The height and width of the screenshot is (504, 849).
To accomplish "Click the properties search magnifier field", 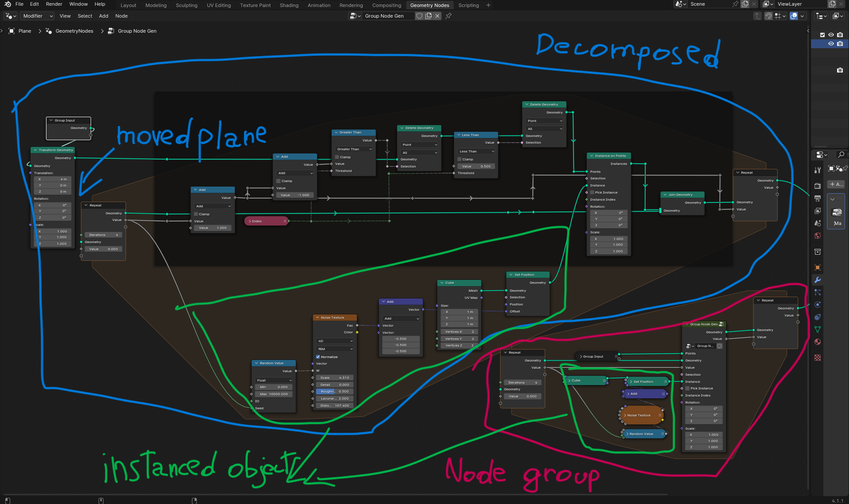I will coord(841,155).
